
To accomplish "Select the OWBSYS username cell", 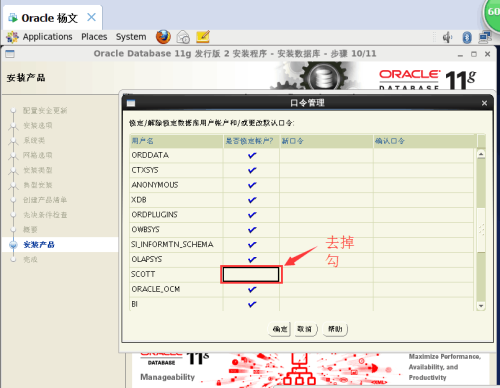I will click(176, 230).
